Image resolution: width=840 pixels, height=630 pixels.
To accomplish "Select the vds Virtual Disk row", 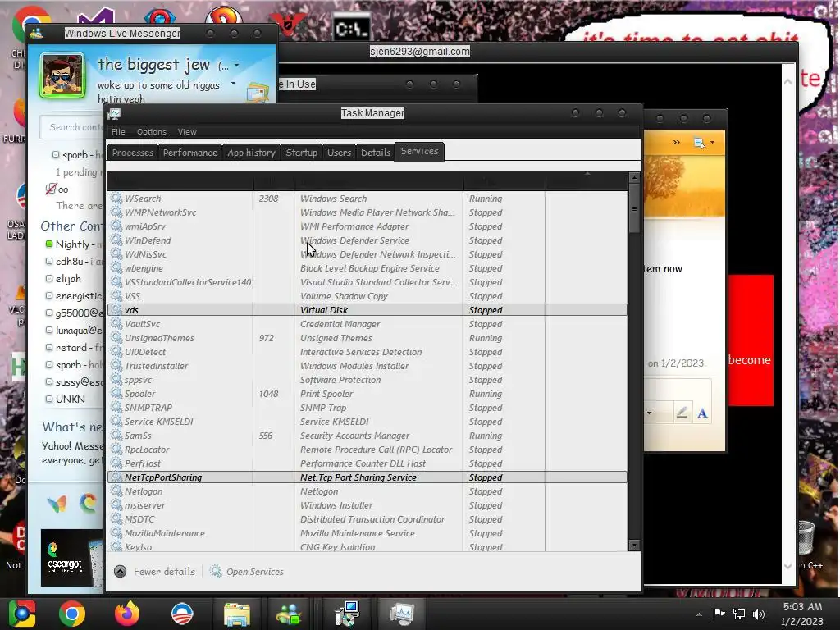I will click(x=367, y=310).
